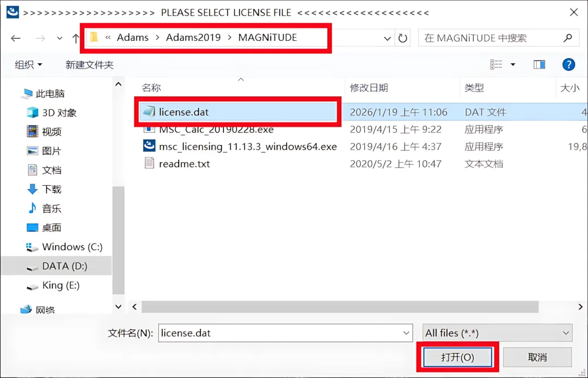Open the recent locations dropdown arrow
Viewport: 588px width, 378px height.
pyautogui.click(x=59, y=38)
